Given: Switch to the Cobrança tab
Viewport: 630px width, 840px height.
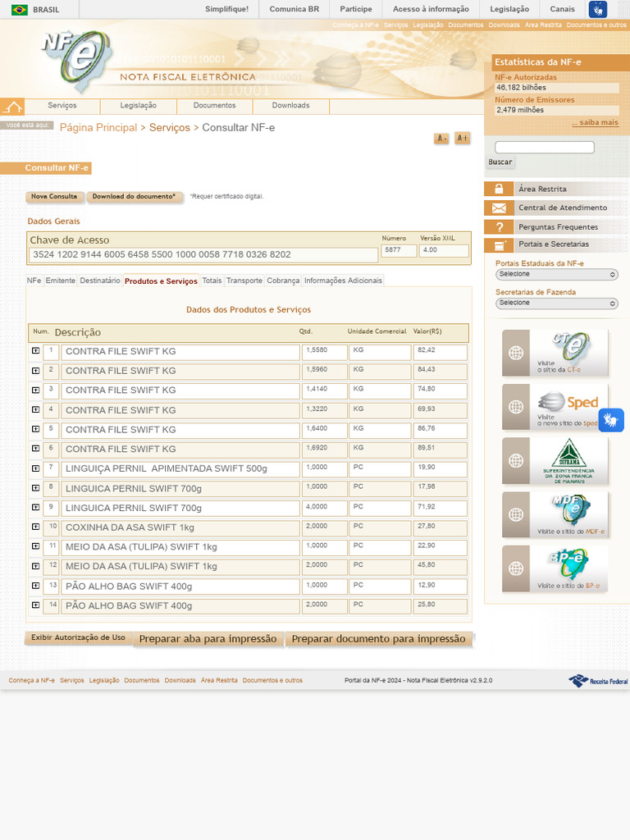Looking at the screenshot, I should tap(283, 281).
